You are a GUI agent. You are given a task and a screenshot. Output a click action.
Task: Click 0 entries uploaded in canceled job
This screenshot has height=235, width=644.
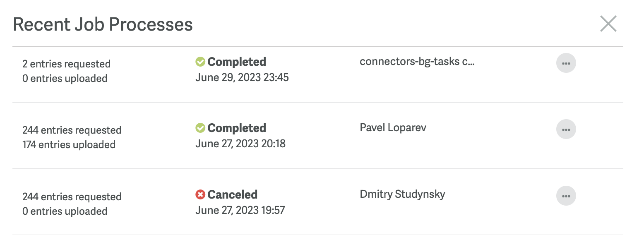click(x=65, y=211)
